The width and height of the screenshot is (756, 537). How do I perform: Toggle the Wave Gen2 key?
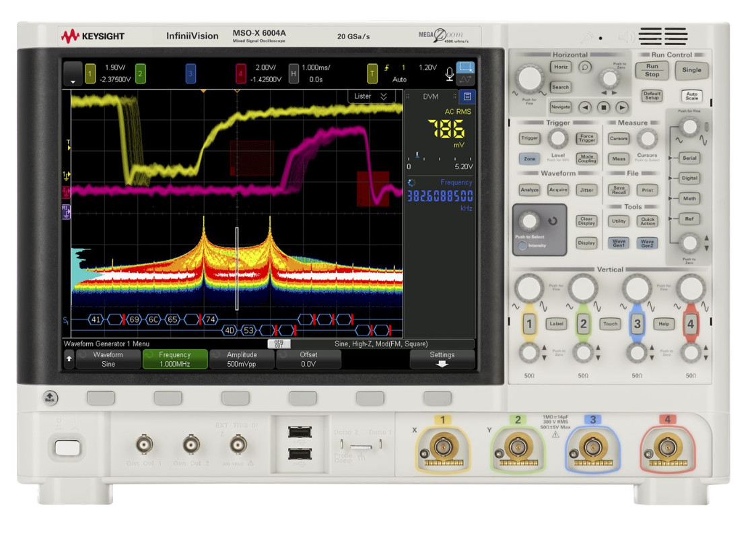[x=647, y=243]
